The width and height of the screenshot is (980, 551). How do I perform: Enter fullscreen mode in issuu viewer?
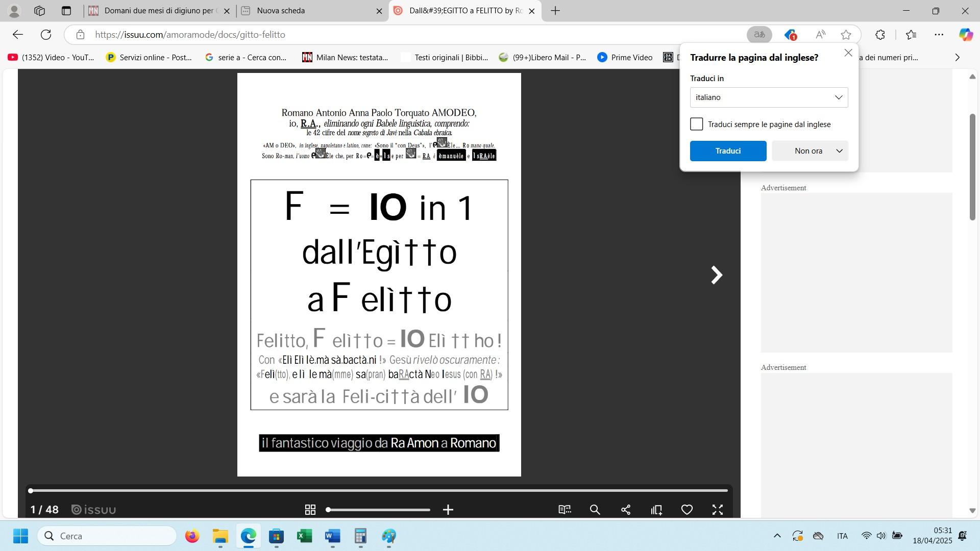pos(718,510)
